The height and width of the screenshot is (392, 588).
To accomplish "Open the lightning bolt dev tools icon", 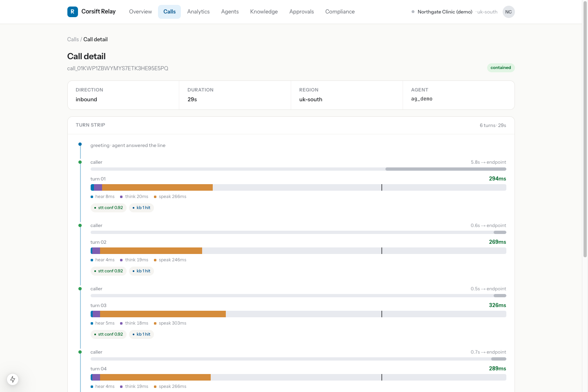I will click(13, 379).
